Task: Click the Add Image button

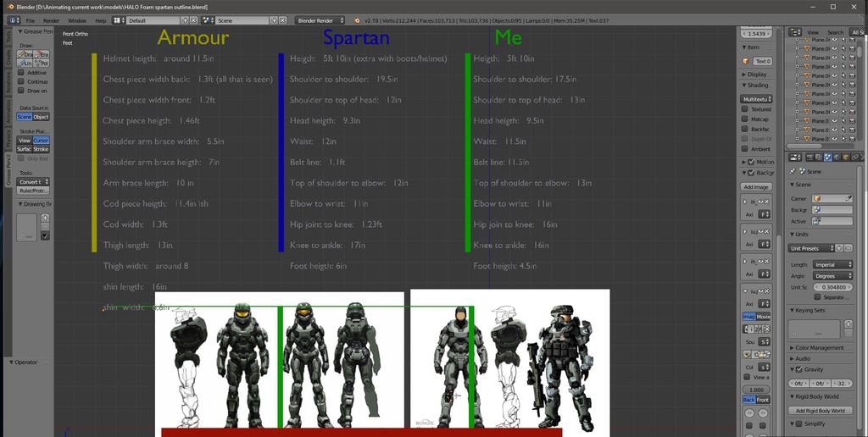Action: (x=756, y=187)
